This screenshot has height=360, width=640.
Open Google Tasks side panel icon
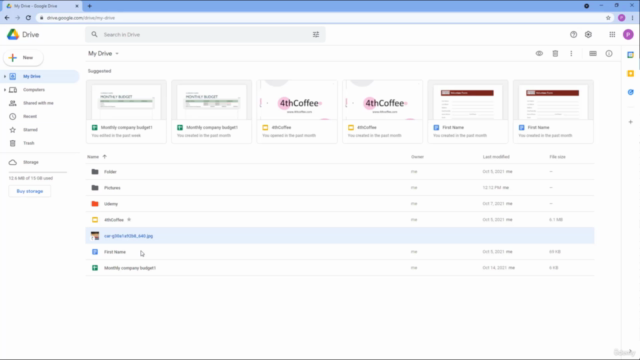(631, 92)
